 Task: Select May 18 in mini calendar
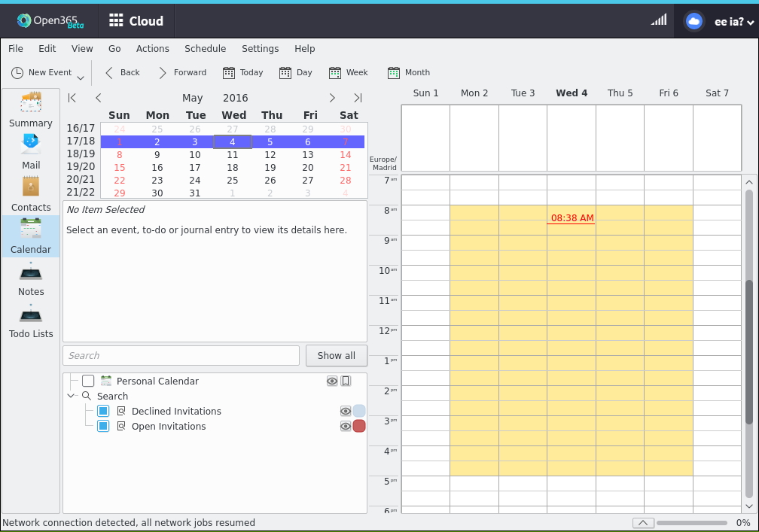pos(233,167)
